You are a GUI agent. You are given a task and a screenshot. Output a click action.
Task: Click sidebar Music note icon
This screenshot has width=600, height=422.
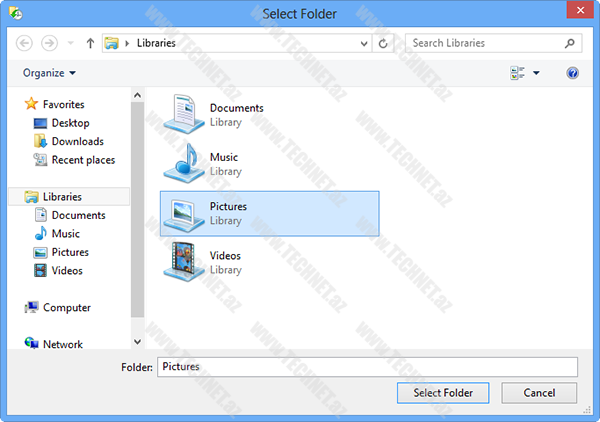pos(41,233)
